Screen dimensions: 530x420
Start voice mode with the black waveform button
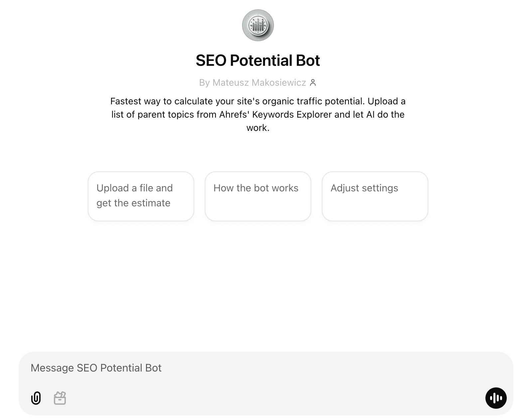click(496, 398)
